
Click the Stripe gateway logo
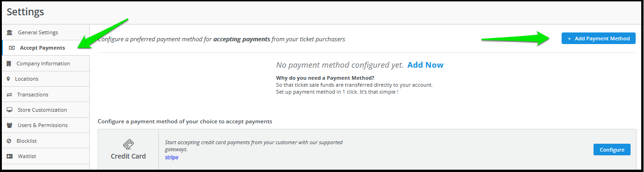[172, 158]
